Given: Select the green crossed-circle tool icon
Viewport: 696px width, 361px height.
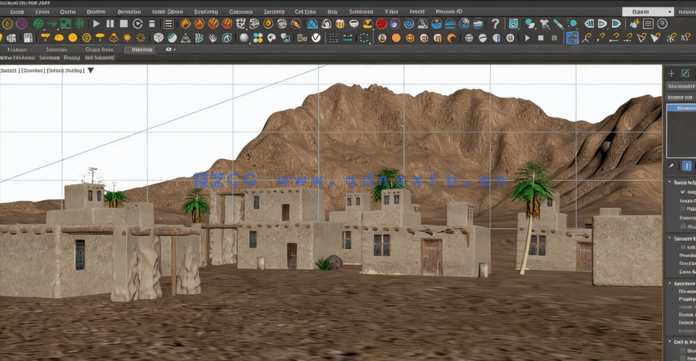Looking at the screenshot, I should point(39,24).
